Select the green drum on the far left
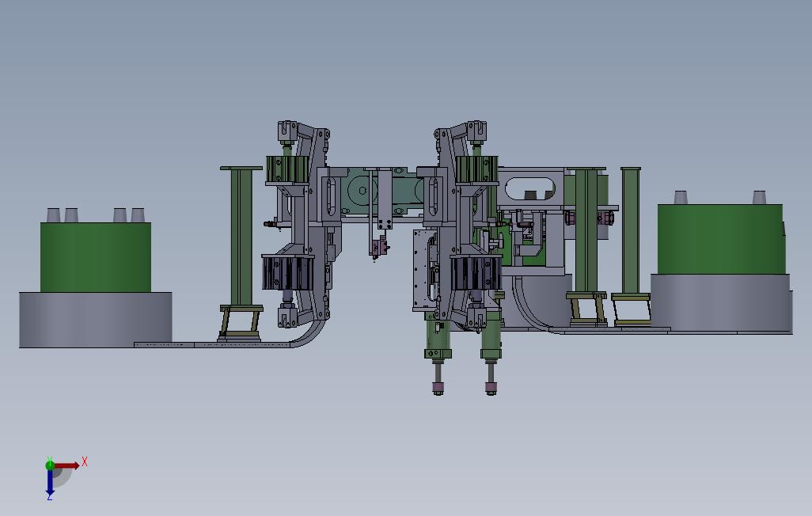This screenshot has width=812, height=516. point(96,257)
